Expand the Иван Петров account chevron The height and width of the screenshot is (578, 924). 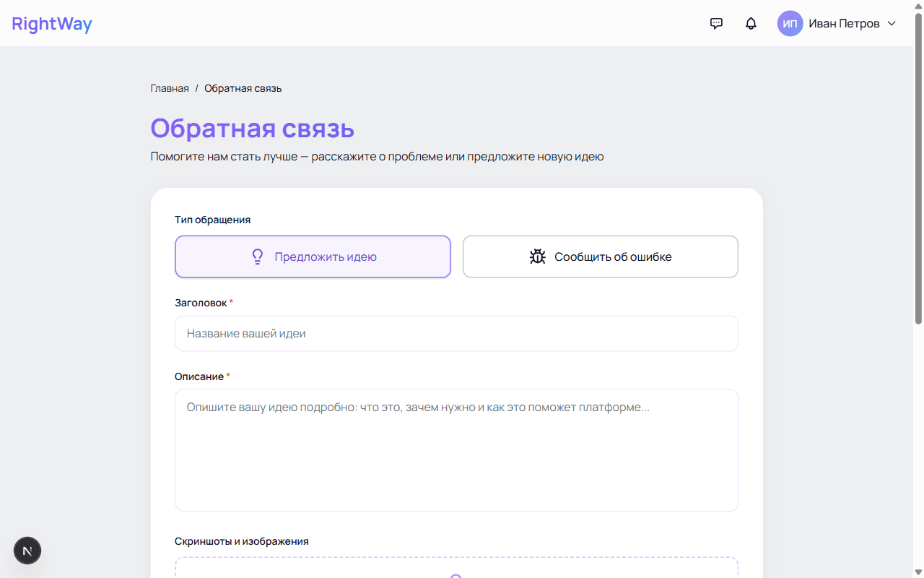click(892, 23)
